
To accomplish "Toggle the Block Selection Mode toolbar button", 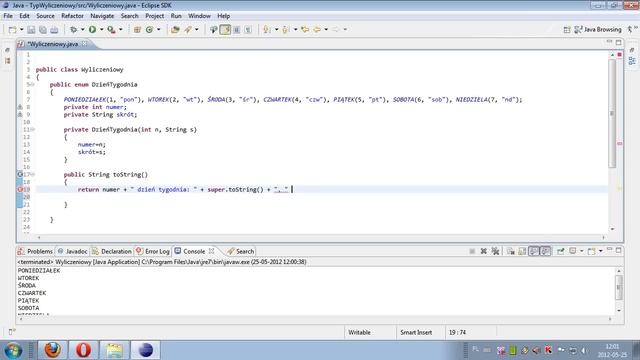I will pos(237,30).
